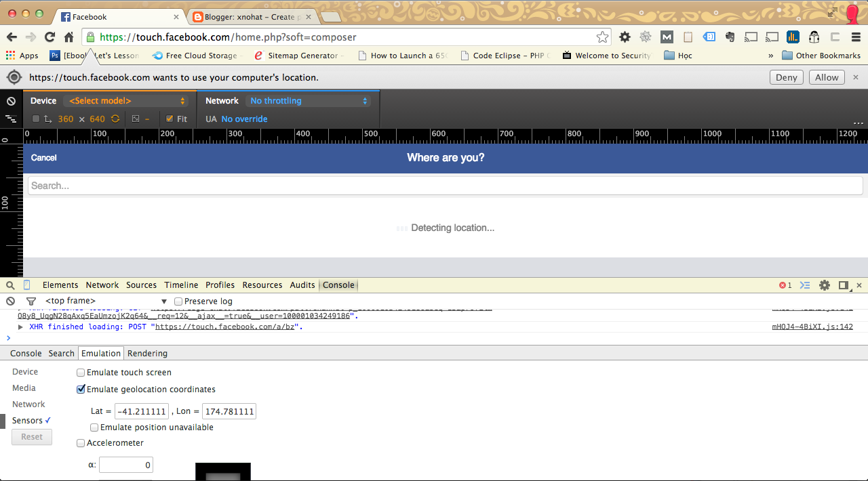Viewport: 868px width, 481px height.
Task: Allow the location request
Action: click(827, 77)
